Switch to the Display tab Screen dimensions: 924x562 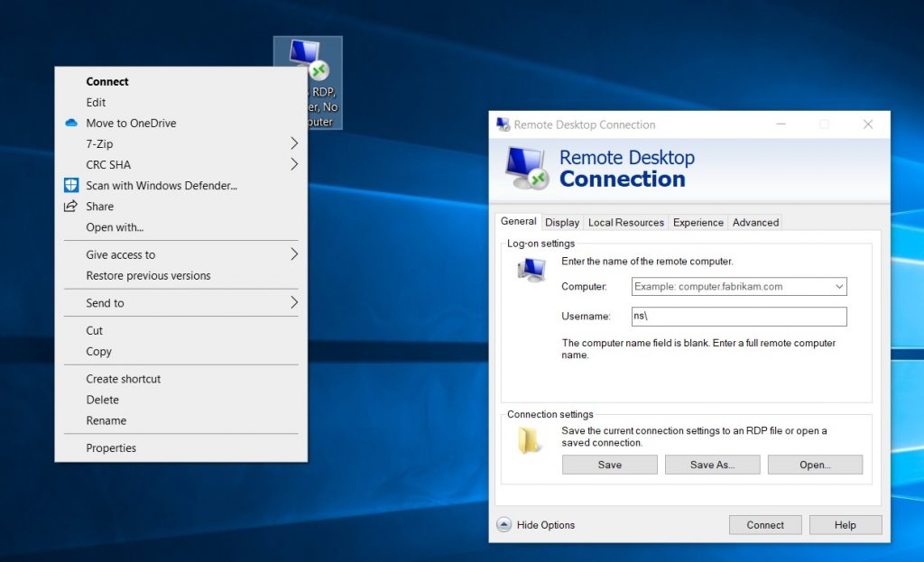tap(562, 222)
